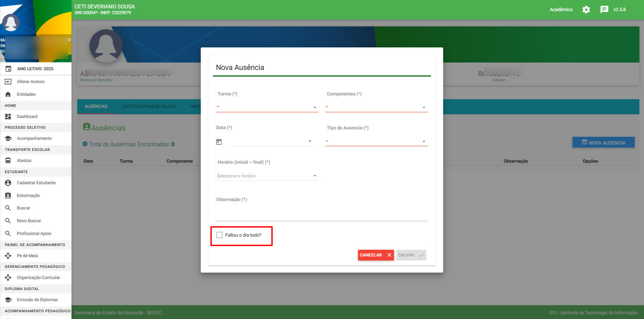Open the Componentes dropdown
Image resolution: width=644 pixels, height=319 pixels.
[376, 108]
